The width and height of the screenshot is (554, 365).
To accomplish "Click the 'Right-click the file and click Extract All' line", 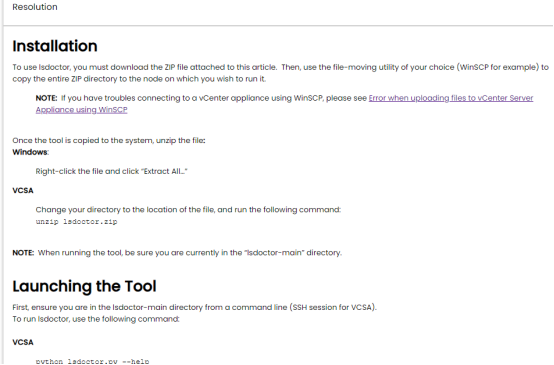I will [111, 171].
